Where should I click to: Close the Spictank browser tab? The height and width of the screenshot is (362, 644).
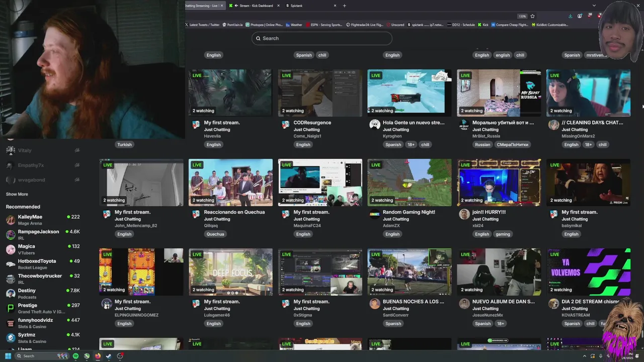[335, 6]
